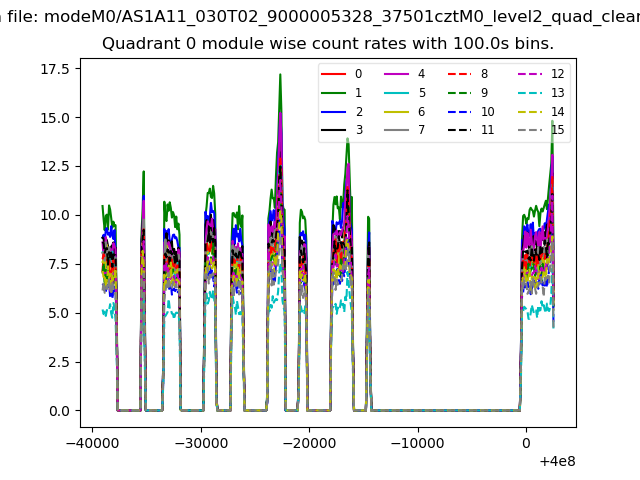Image resolution: width=640 pixels, height=480 pixels.
Task: Click y-axis tick label 2.5
Action: point(59,362)
